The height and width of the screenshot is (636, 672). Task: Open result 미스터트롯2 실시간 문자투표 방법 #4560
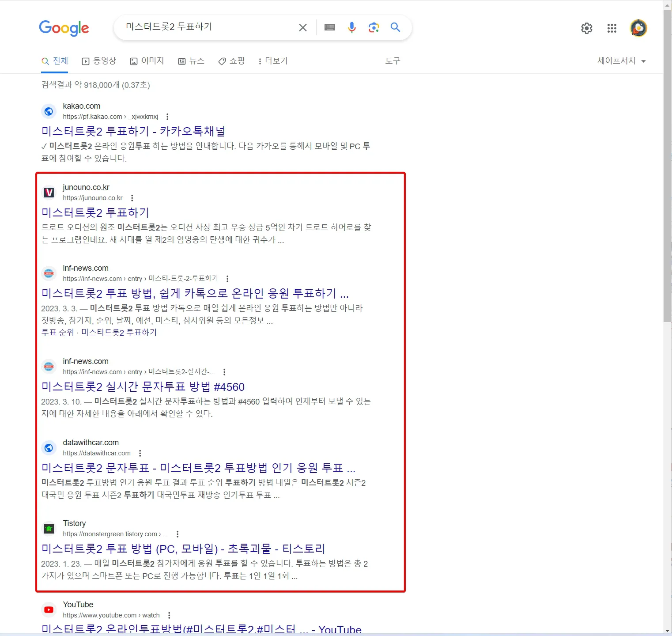[143, 387]
